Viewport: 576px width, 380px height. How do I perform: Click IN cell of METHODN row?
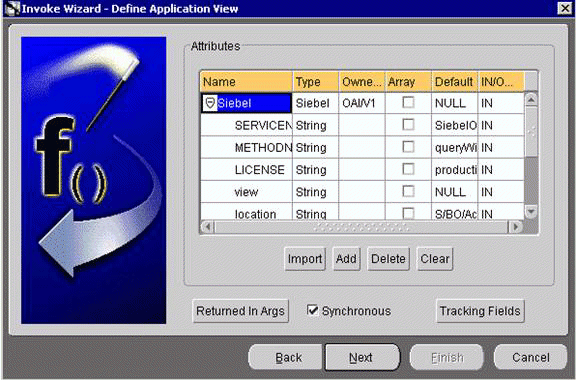point(501,147)
